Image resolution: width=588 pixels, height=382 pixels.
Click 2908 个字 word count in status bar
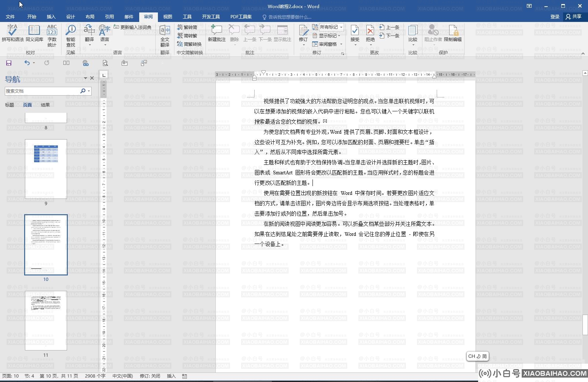(x=95, y=376)
